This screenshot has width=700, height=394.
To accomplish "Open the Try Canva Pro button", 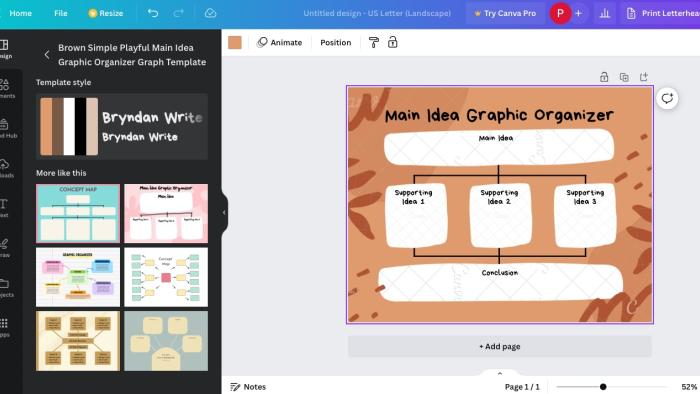I will click(x=505, y=13).
